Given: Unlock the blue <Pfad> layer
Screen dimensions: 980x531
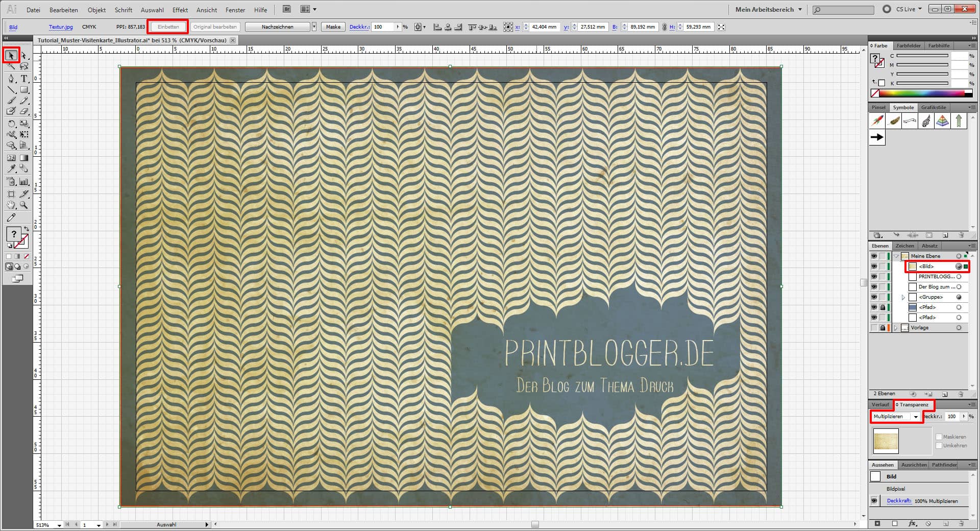Looking at the screenshot, I should point(883,307).
